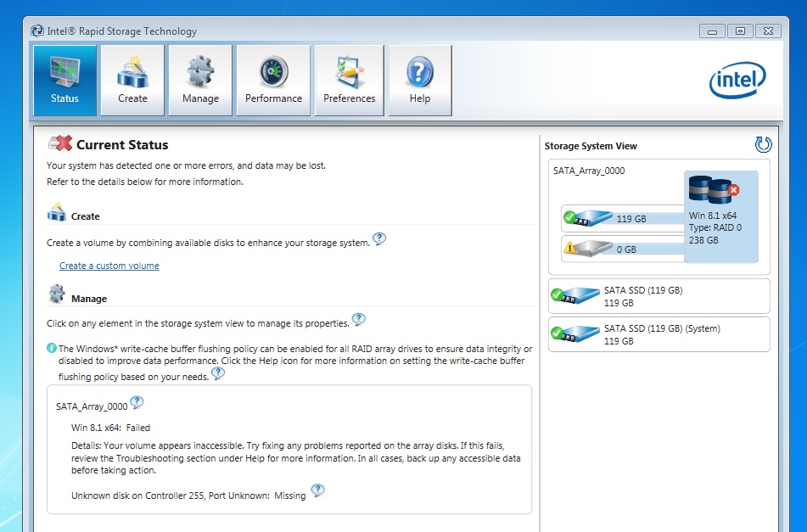Viewport: 807px width, 532px height.
Task: Maximize the Rapid Storage Technology window
Action: pos(740,31)
